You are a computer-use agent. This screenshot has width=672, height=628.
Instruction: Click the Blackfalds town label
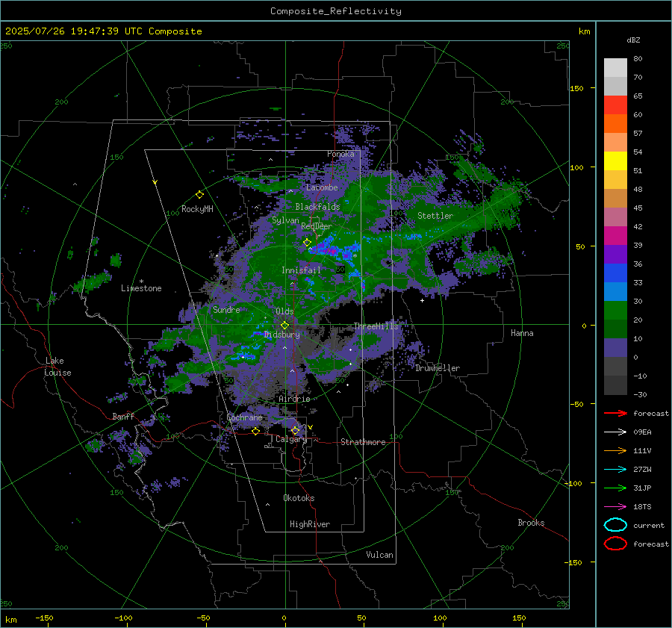coord(317,207)
